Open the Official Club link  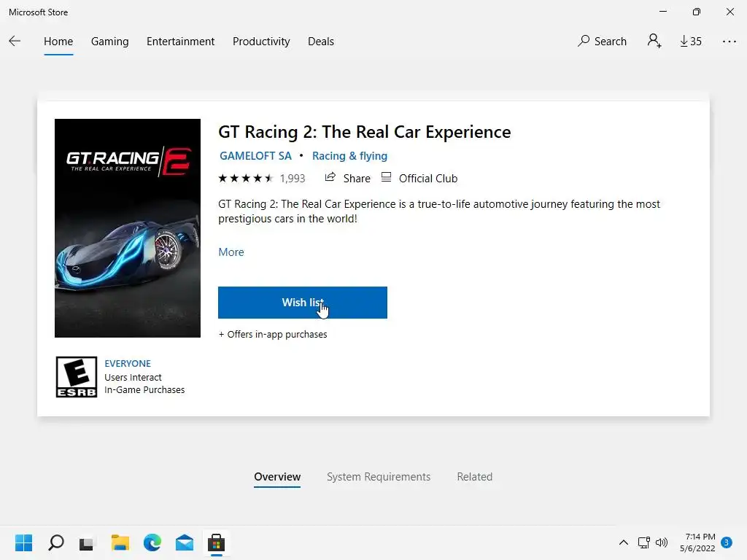pyautogui.click(x=419, y=178)
